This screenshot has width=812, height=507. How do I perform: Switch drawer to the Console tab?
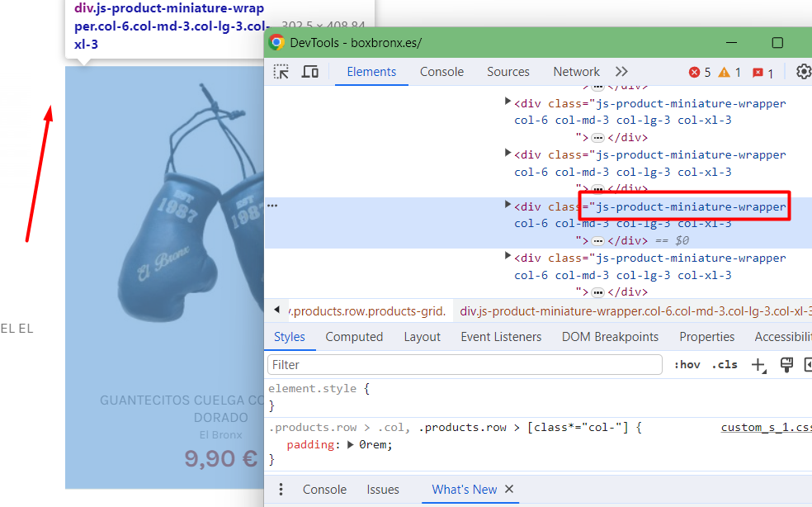[x=324, y=490]
